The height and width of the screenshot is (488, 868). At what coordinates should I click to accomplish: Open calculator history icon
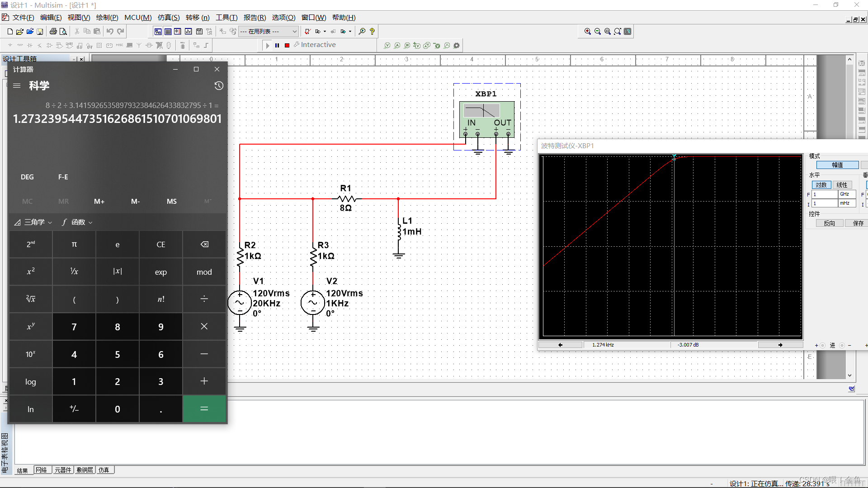click(x=219, y=86)
